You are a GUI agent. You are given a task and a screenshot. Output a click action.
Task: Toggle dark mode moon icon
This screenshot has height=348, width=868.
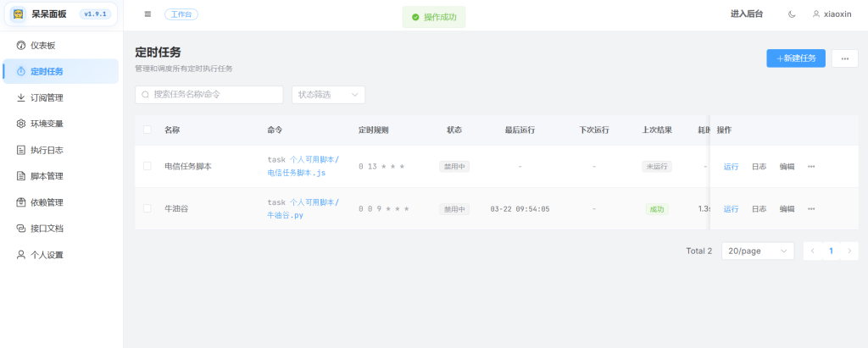792,14
